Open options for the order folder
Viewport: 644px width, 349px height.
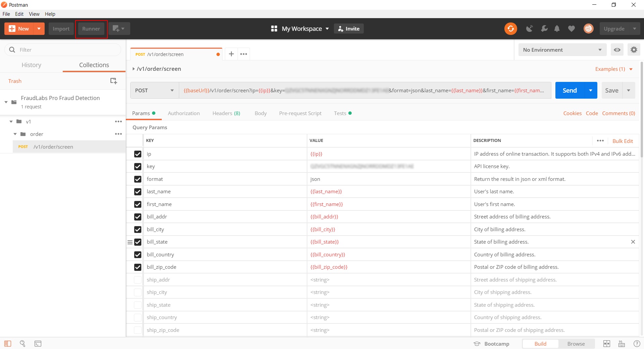tap(118, 134)
